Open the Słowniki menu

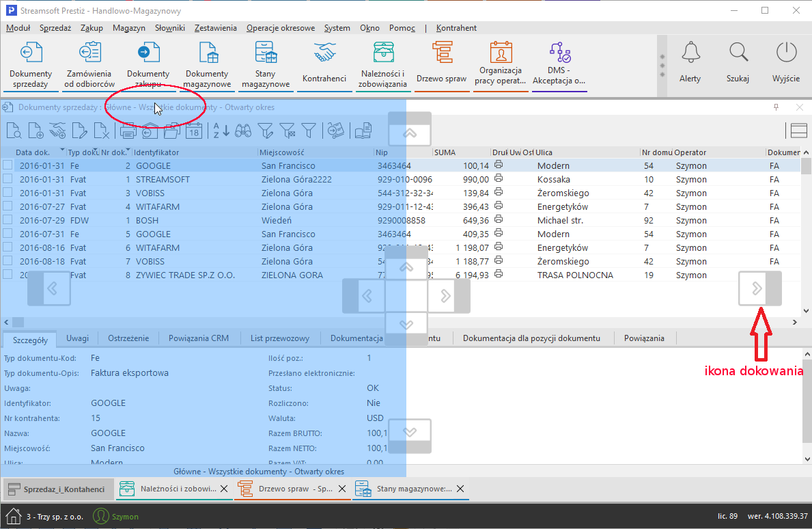[170, 28]
